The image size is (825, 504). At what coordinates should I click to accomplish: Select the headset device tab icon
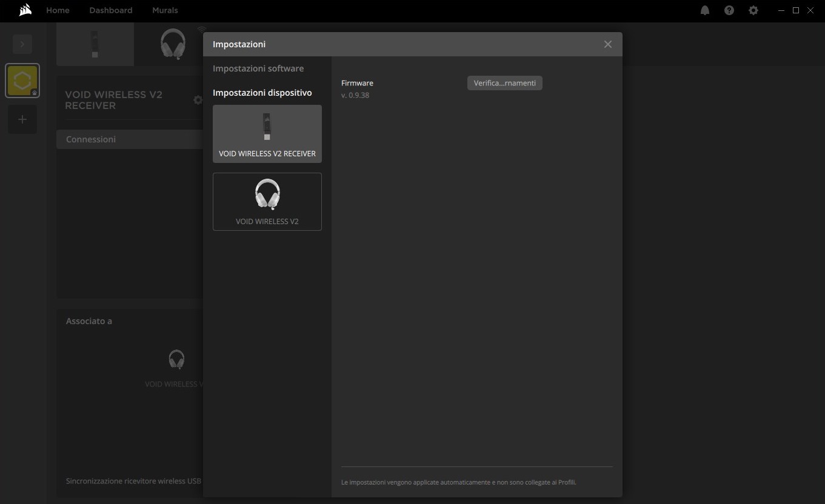pyautogui.click(x=173, y=44)
